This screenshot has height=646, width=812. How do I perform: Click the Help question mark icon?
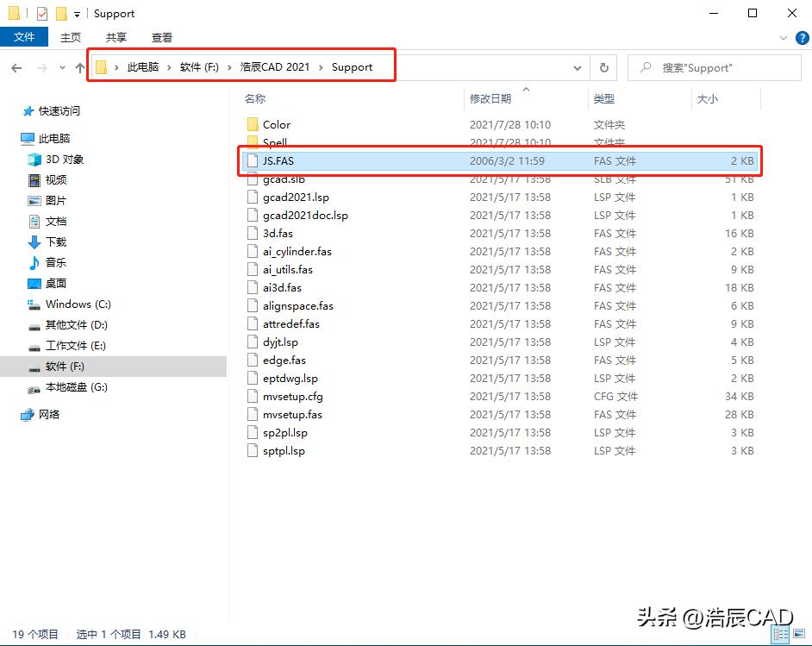coord(802,38)
